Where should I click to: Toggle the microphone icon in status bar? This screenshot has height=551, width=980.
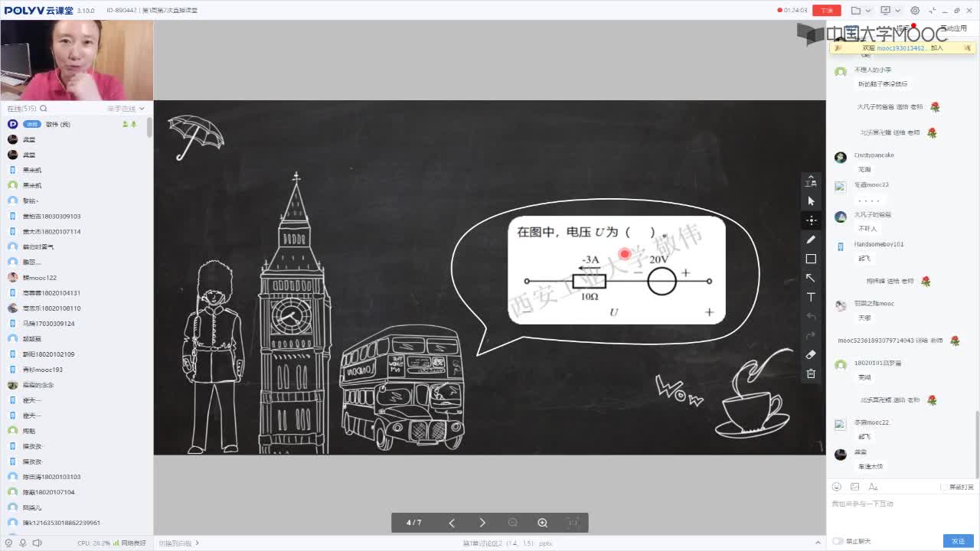pos(22,543)
